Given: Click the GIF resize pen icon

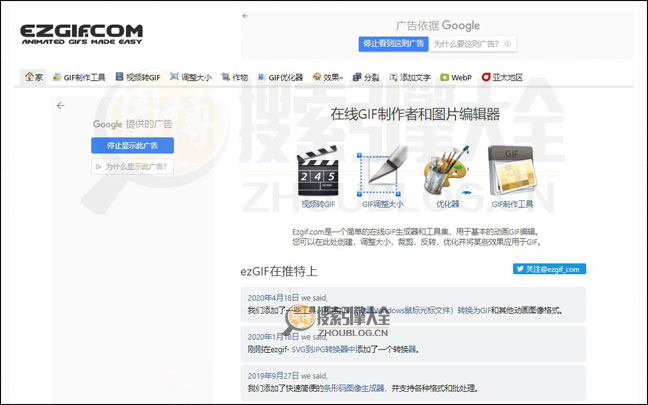Looking at the screenshot, I should click(x=382, y=171).
